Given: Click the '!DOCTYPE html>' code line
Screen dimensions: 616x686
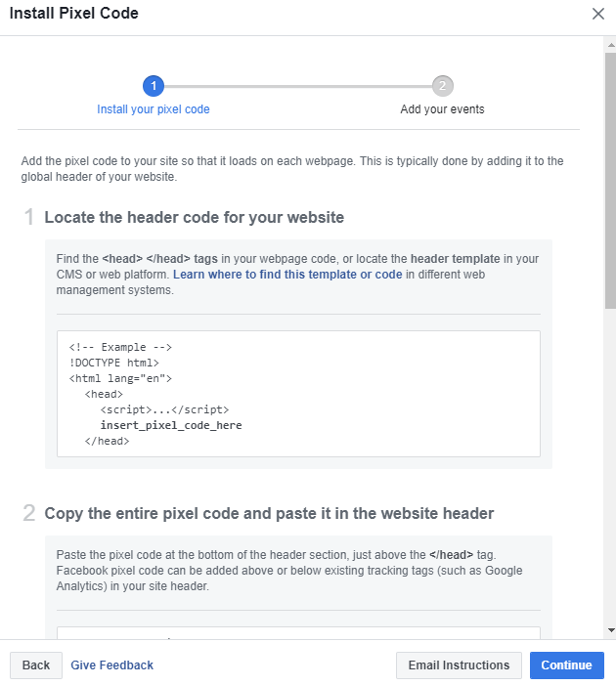Looking at the screenshot, I should [x=113, y=364].
